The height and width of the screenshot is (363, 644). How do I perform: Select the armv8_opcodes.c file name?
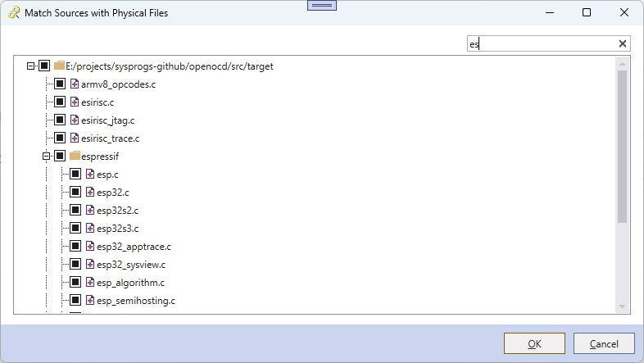(x=118, y=84)
